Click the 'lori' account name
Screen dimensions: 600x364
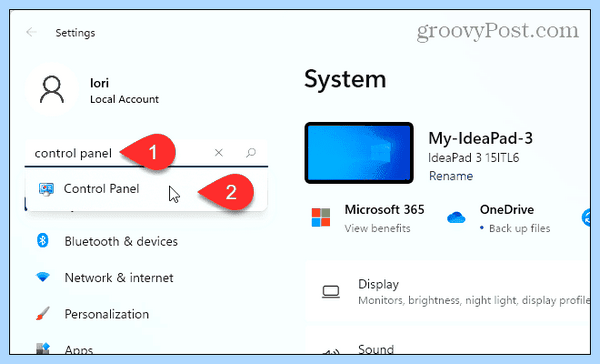99,83
